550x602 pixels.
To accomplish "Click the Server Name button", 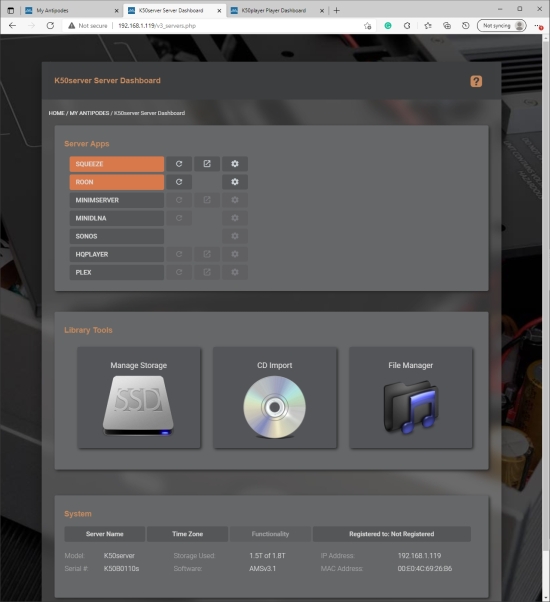I will (105, 534).
